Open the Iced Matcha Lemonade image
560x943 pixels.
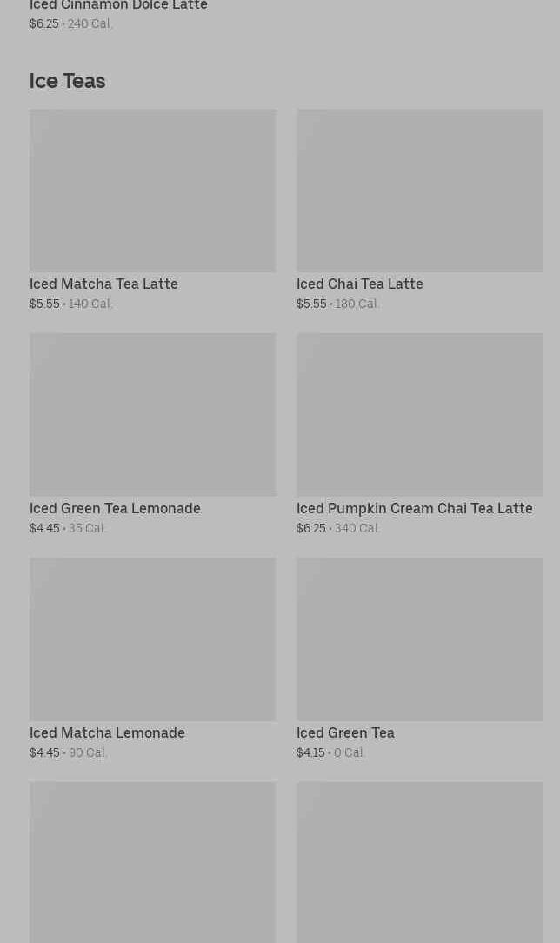(x=153, y=639)
